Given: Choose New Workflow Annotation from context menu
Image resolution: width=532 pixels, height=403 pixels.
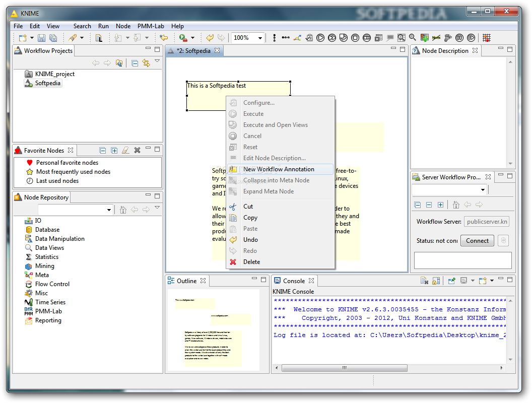Looking at the screenshot, I should 280,169.
